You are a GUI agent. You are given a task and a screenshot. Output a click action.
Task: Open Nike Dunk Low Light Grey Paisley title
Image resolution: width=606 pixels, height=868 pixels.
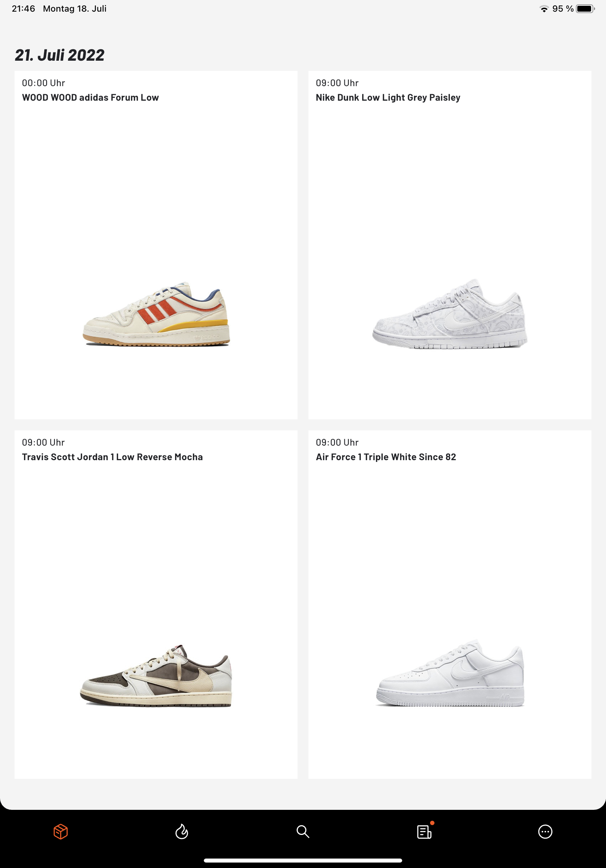click(x=388, y=97)
